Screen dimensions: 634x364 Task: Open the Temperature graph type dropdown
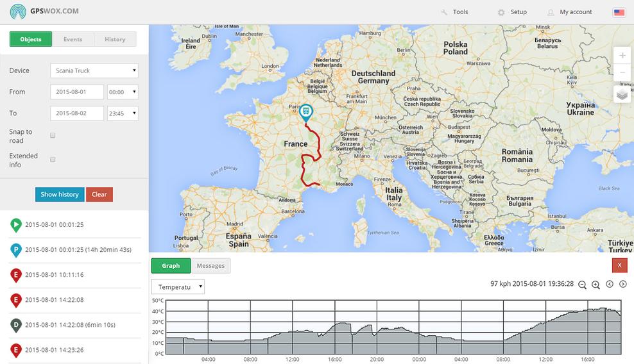[x=178, y=287]
